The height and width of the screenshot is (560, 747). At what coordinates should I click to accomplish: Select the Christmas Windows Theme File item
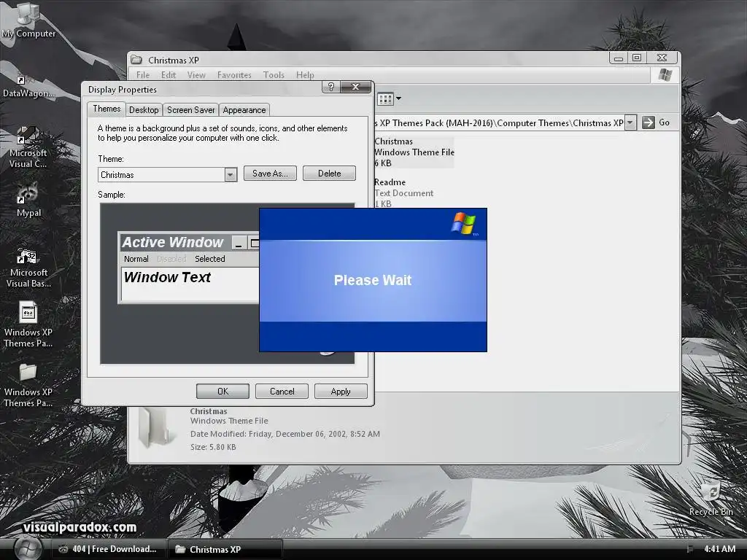[414, 152]
